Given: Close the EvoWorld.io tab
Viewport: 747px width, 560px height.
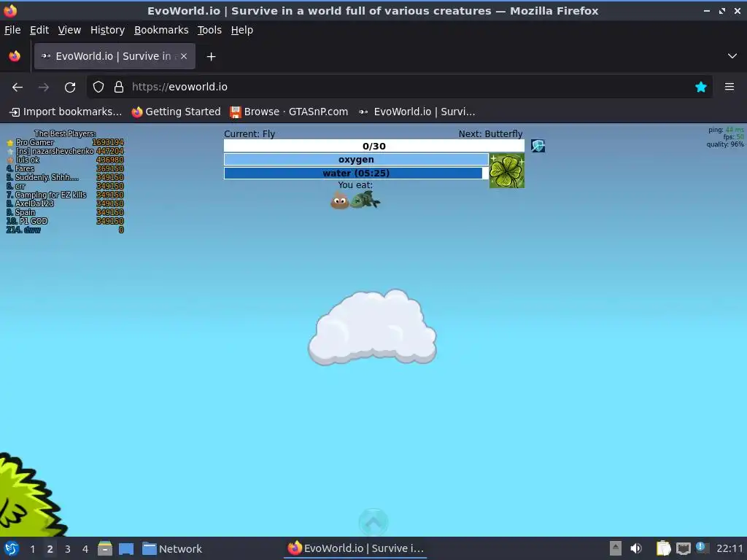Looking at the screenshot, I should coord(184,56).
